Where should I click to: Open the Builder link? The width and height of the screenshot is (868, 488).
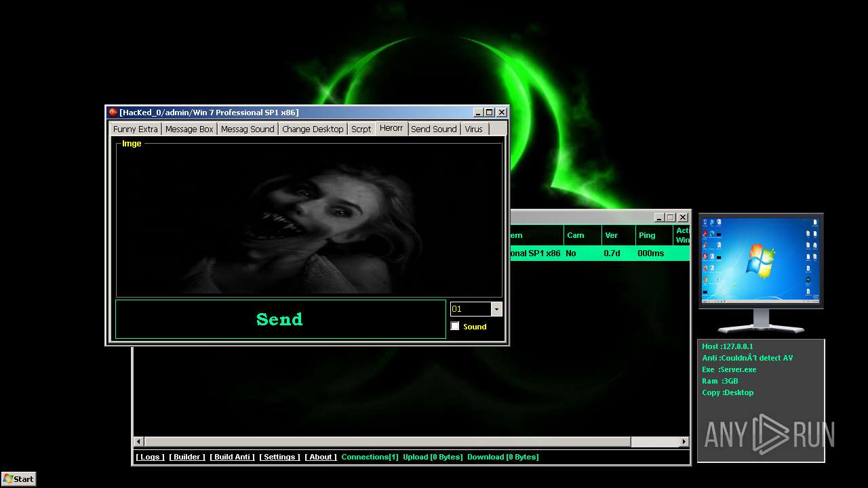(x=187, y=457)
